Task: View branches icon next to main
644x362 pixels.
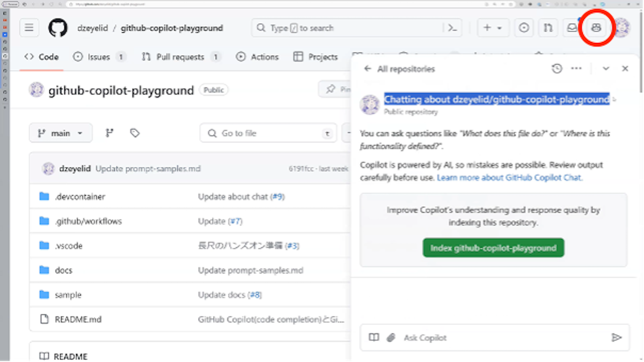Action: [109, 133]
